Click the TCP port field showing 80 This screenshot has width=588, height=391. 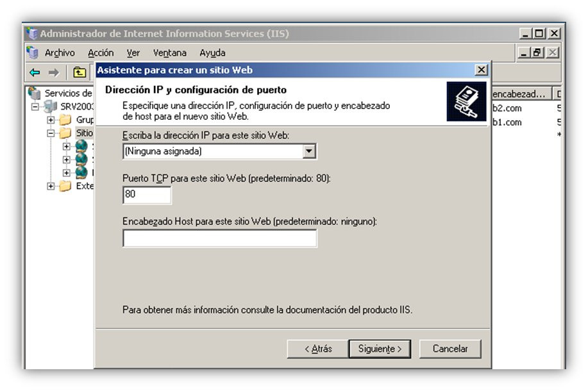click(147, 195)
